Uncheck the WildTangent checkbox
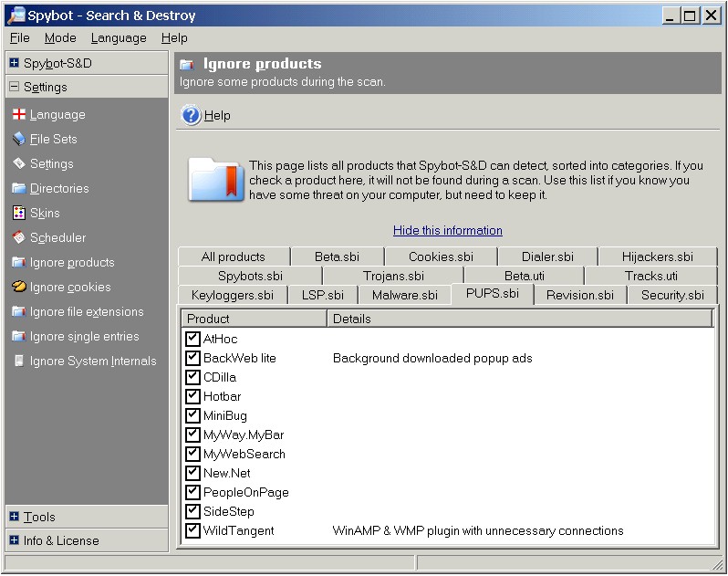 pos(192,530)
